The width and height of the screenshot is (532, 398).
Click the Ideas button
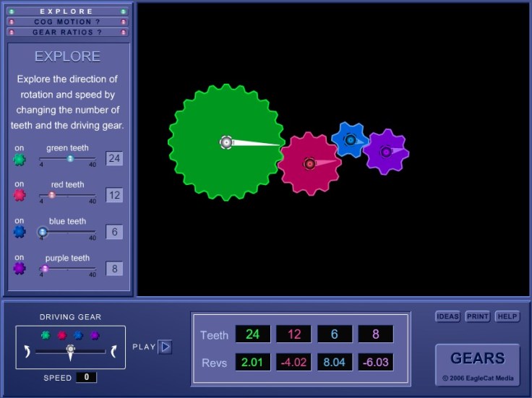448,316
